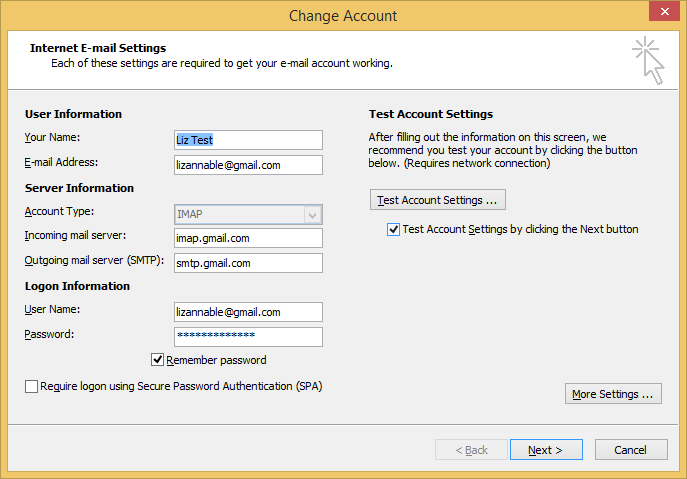Go back using the Back button
Viewport: 687px width, 479px height.
pyautogui.click(x=471, y=450)
